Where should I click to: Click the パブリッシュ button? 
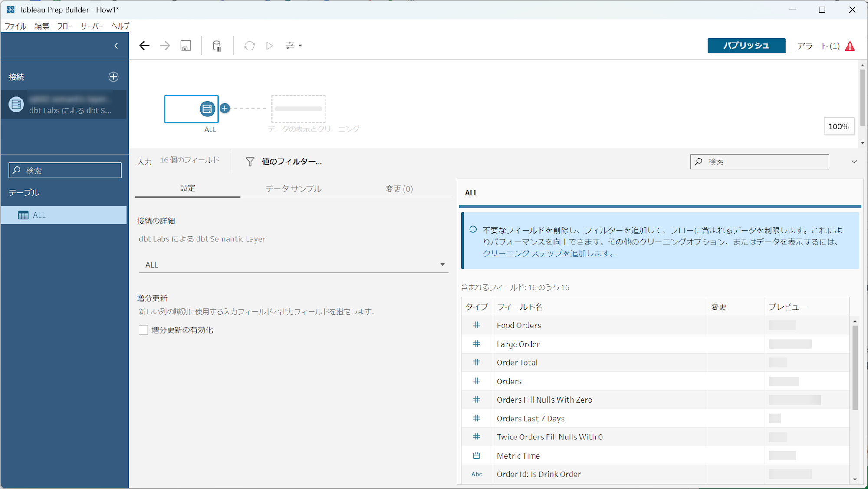coord(746,46)
